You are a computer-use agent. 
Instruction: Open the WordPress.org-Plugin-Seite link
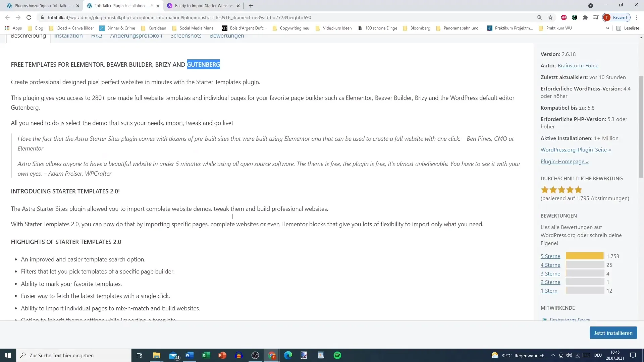click(x=576, y=149)
